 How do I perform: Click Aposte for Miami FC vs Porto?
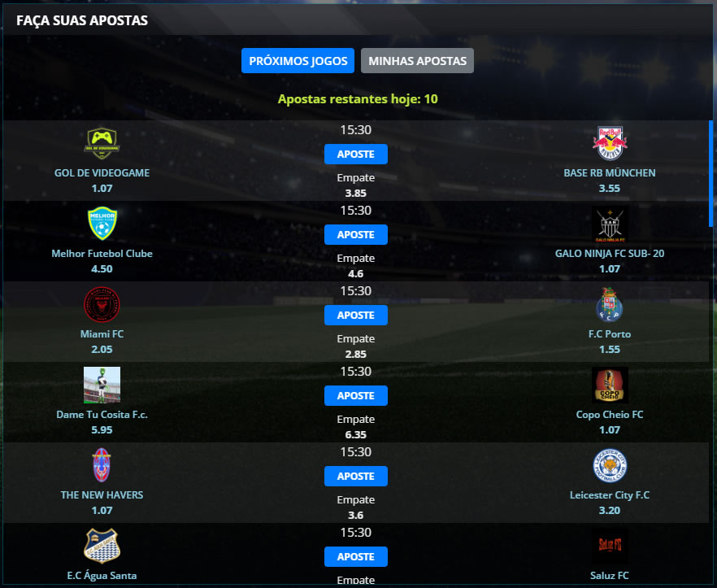[356, 316]
